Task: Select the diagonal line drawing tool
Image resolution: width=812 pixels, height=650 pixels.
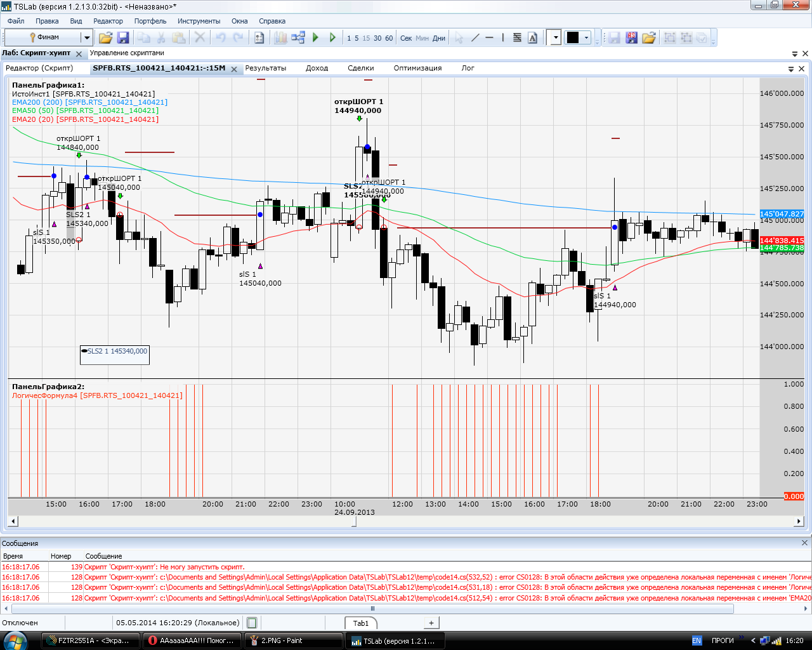Action: pyautogui.click(x=475, y=38)
